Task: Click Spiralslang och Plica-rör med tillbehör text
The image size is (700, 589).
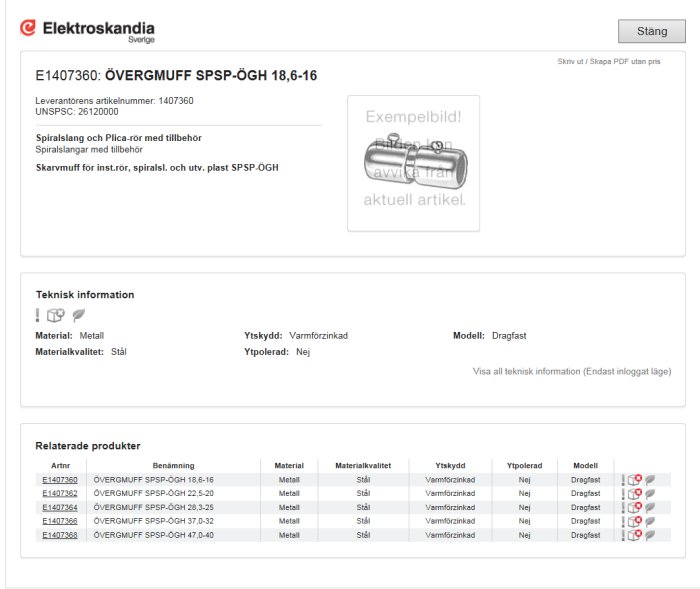Action: [x=119, y=138]
